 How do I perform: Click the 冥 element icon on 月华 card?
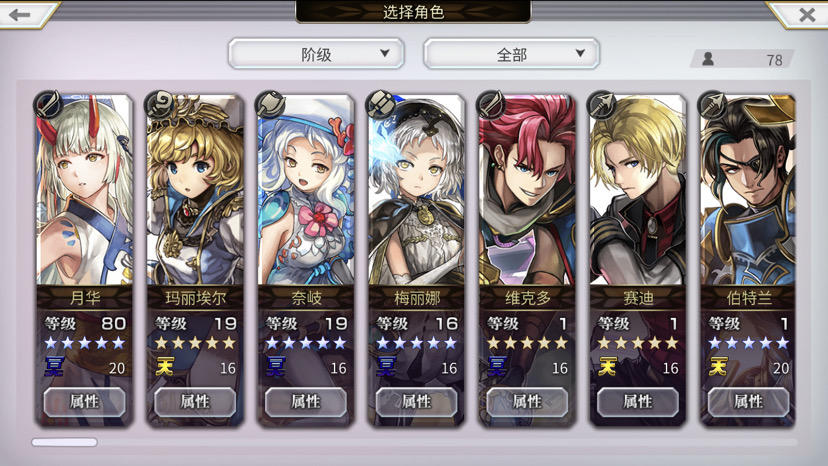pyautogui.click(x=54, y=366)
